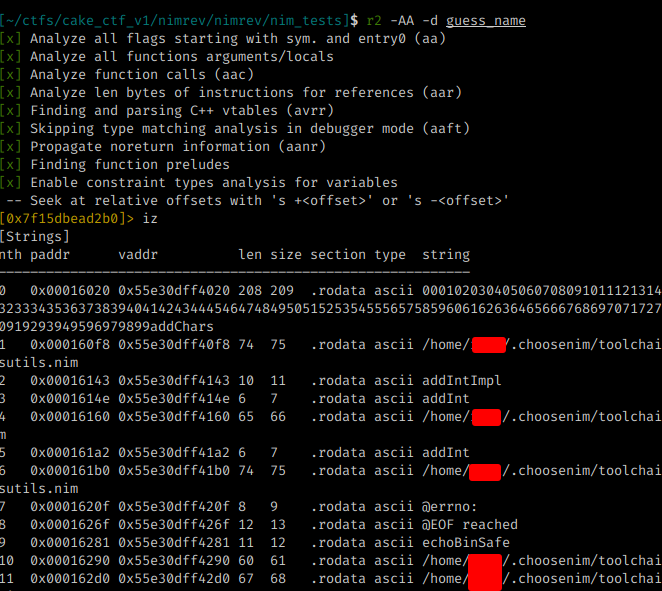Click the underlined guess_name argument

[x=486, y=21]
